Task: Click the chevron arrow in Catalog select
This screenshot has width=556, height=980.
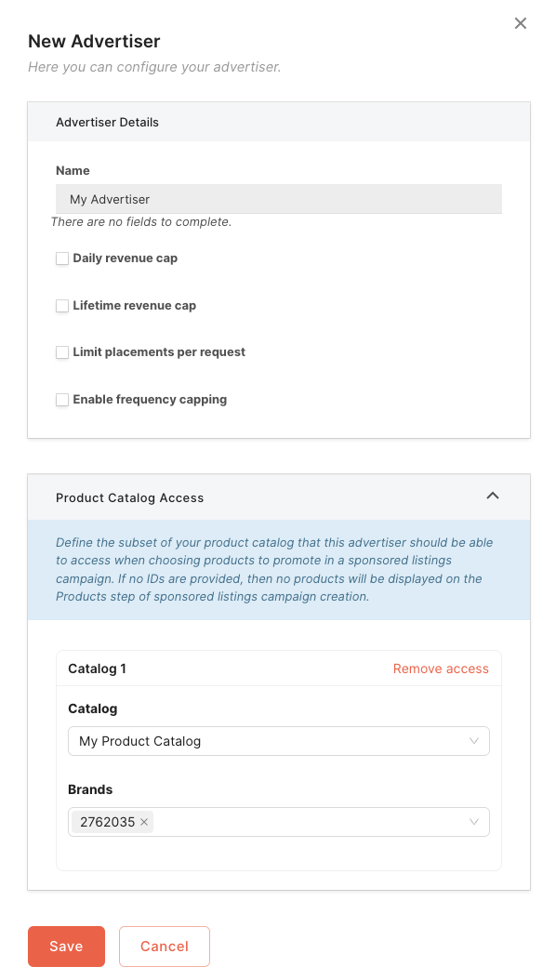Action: point(474,741)
